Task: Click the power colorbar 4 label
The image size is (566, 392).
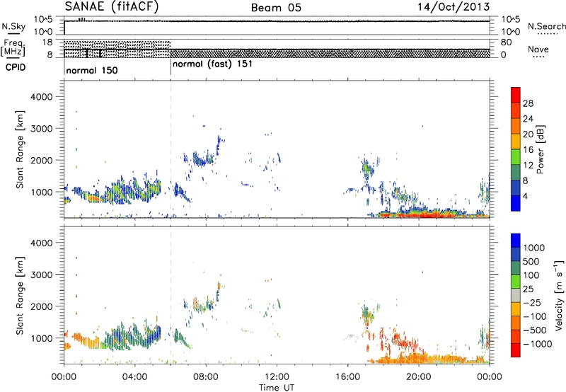Action: coord(526,196)
